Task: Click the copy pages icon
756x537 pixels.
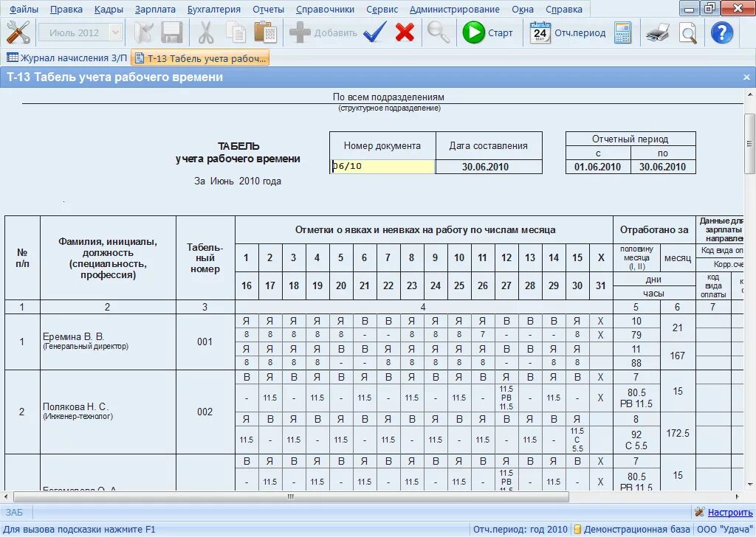Action: tap(236, 32)
